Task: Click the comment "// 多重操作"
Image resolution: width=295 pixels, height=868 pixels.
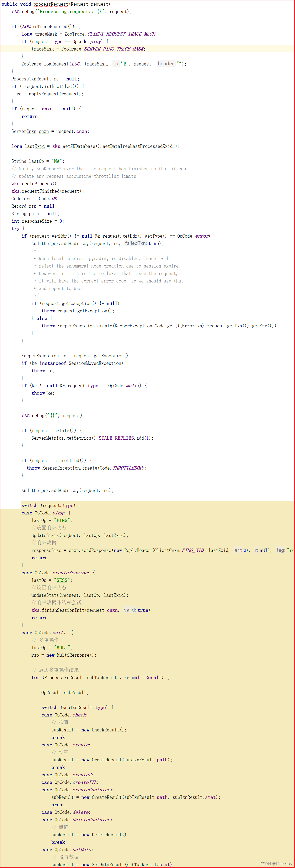Action: click(45, 640)
